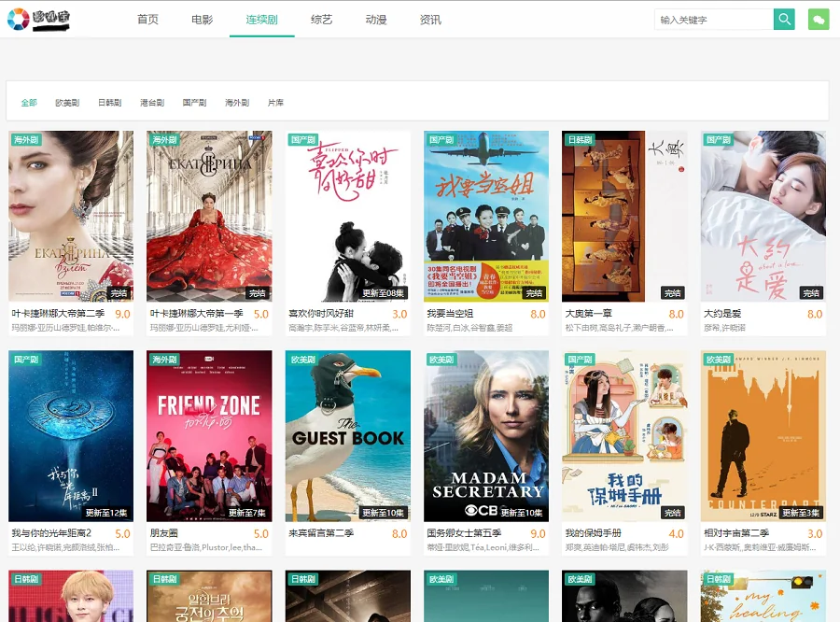This screenshot has height=622, width=840.
Task: Go to the 首页 tab
Action: (147, 20)
